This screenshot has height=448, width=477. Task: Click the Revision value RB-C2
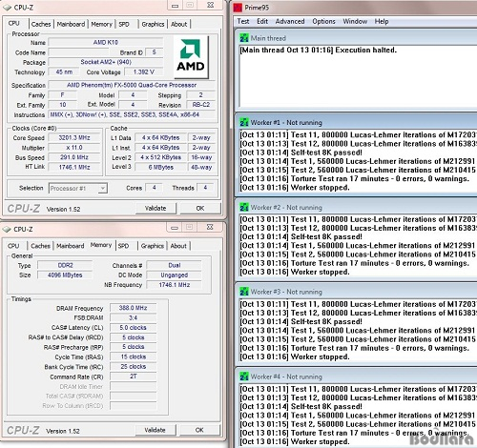point(201,105)
